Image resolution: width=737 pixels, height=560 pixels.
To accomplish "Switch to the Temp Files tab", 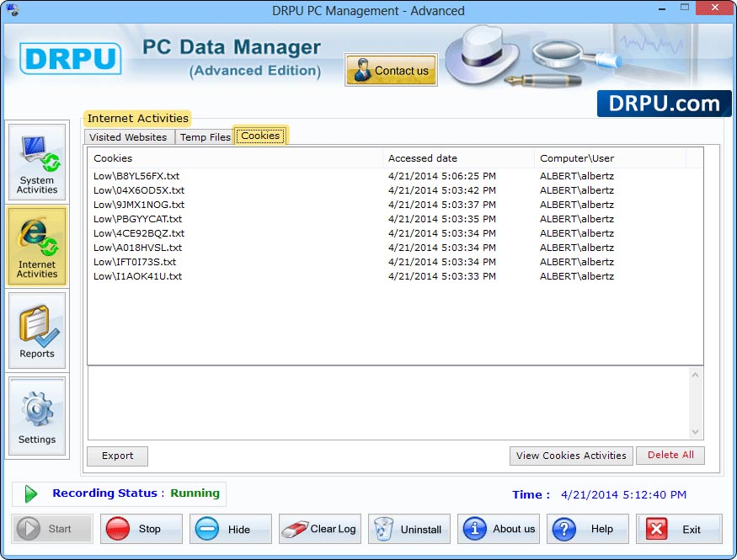I will pos(205,137).
